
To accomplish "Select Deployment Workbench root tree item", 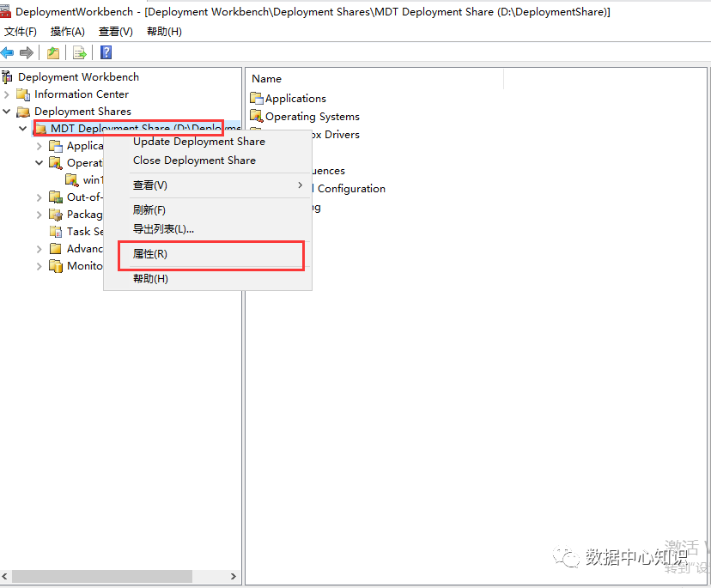I will point(78,77).
